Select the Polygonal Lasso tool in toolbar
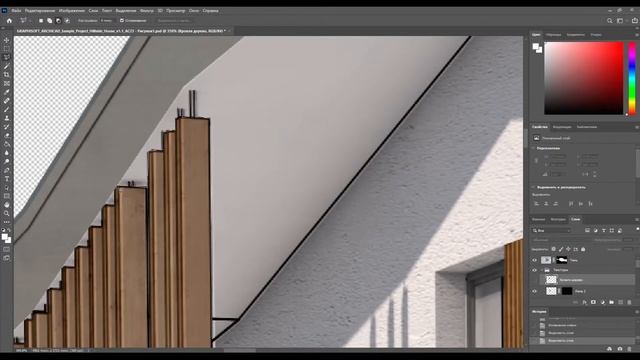The width and height of the screenshot is (640, 360). 7,58
